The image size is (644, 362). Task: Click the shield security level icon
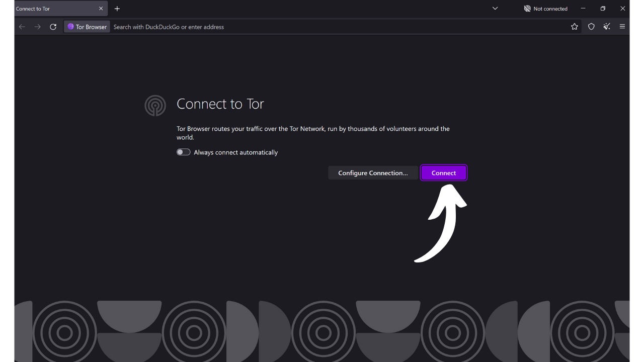click(x=591, y=27)
